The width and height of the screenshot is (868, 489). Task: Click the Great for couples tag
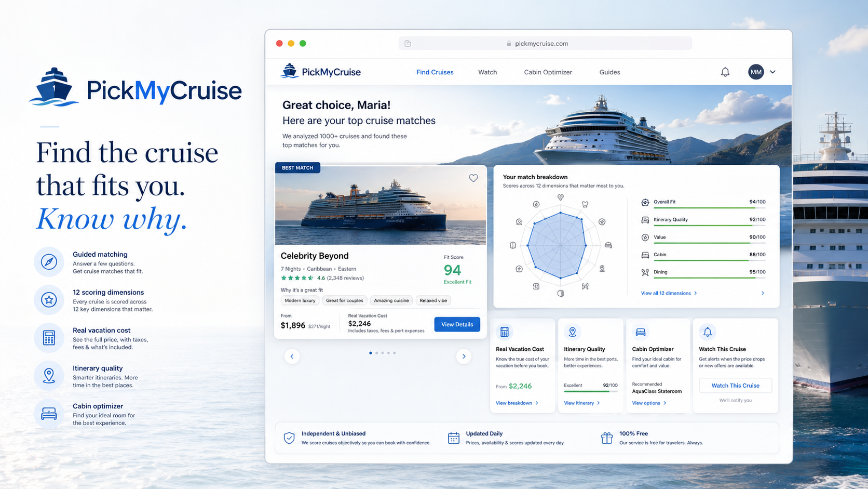(x=345, y=300)
